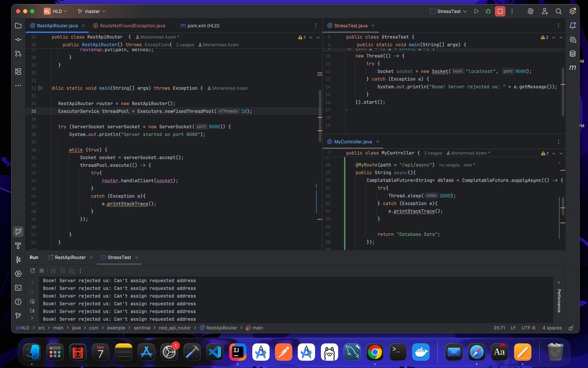Open the Pull Requests tool window icon
The height and width of the screenshot is (368, 588).
click(18, 53)
